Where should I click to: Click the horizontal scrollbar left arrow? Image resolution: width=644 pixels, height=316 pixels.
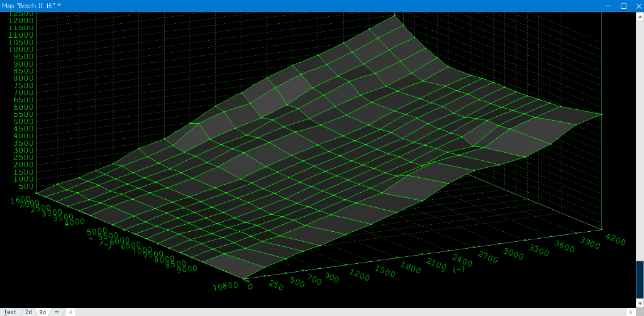click(70, 312)
